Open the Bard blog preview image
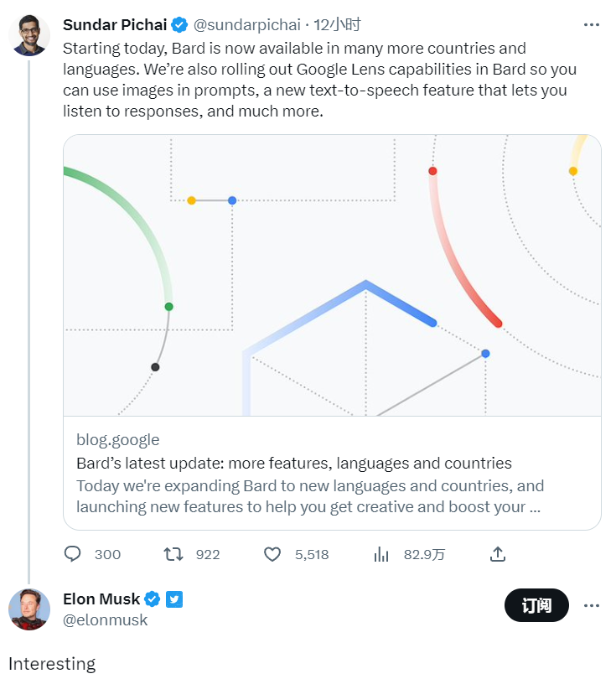 332,275
